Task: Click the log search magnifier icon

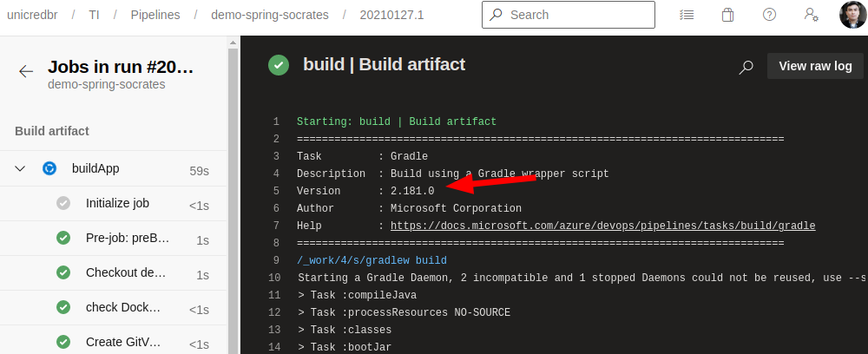Action: coord(746,68)
